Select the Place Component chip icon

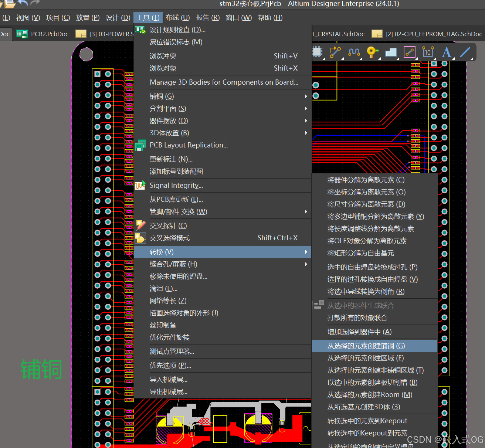(317, 52)
